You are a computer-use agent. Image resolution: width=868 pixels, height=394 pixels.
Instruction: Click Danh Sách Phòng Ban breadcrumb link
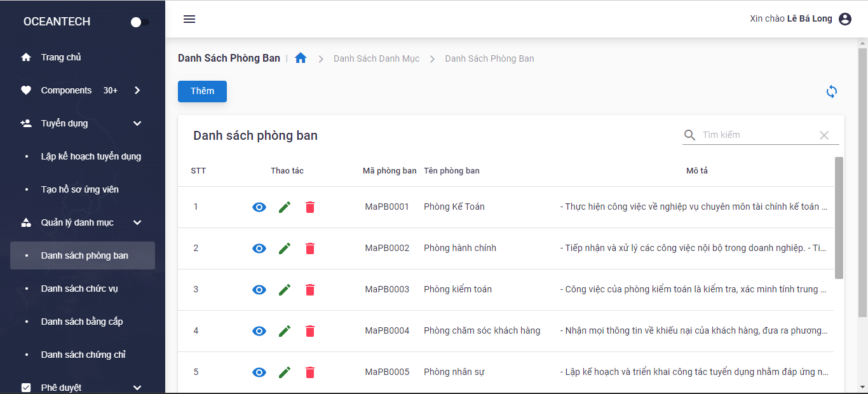pyautogui.click(x=489, y=58)
